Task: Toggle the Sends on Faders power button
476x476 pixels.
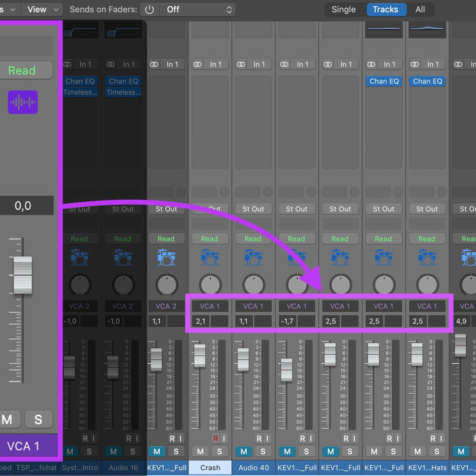Action: (150, 10)
